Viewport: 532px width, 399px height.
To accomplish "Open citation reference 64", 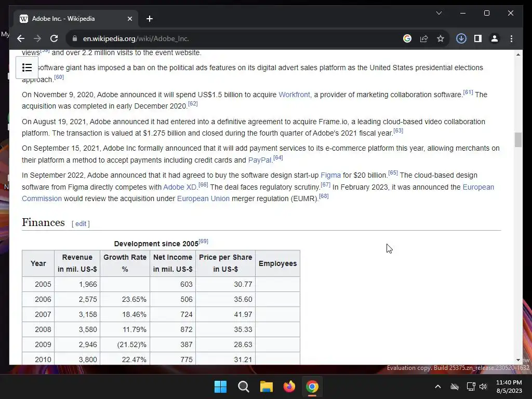I will click(x=278, y=158).
